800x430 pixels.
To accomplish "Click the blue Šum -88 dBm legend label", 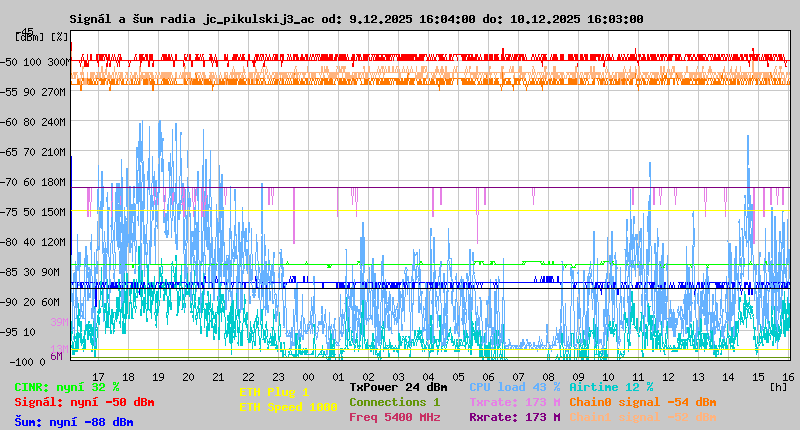I will pyautogui.click(x=74, y=422).
